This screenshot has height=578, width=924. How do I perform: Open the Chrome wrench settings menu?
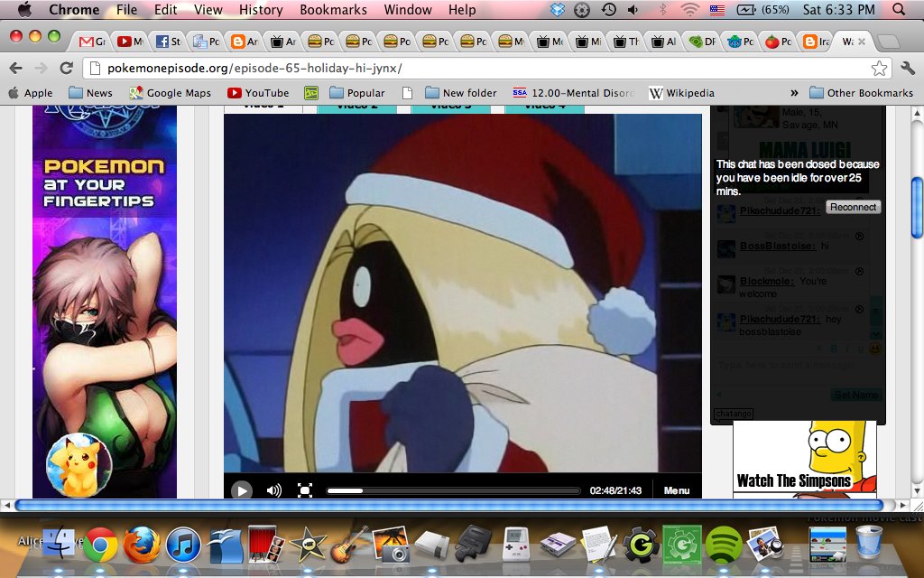[x=908, y=68]
